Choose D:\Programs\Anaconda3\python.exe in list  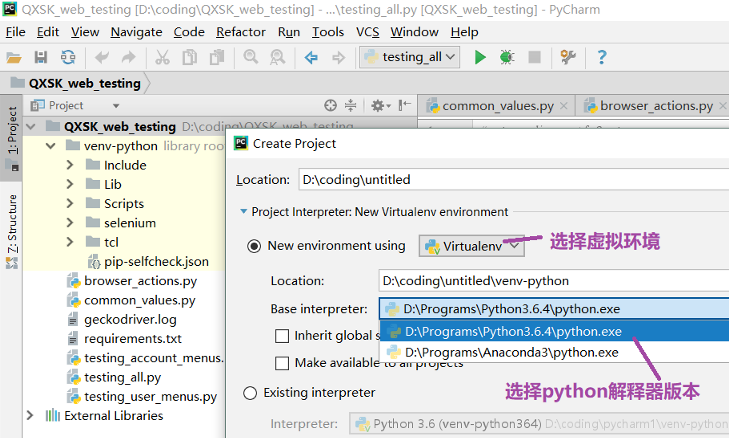pos(554,352)
